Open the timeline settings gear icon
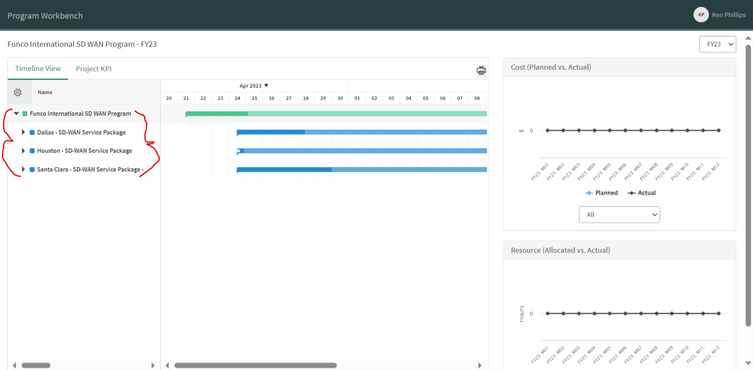This screenshot has height=370, width=753. [x=18, y=92]
